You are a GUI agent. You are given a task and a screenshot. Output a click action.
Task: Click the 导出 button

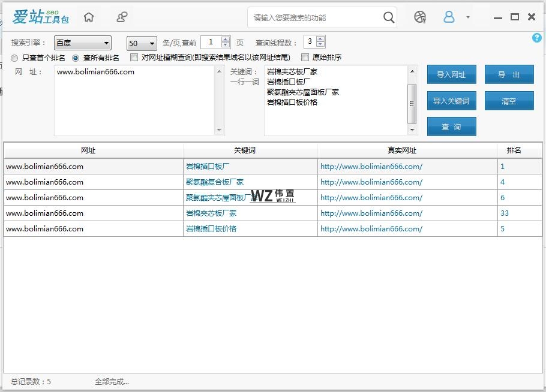pos(509,74)
